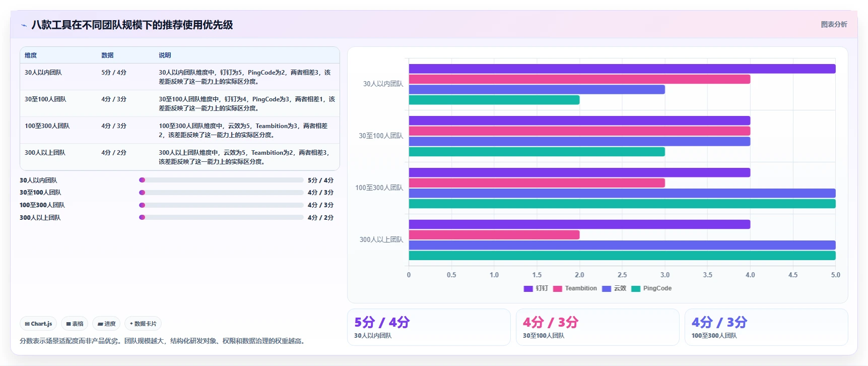Image resolution: width=868 pixels, height=366 pixels.
Task: Click the purple 钉钉 bar in 30至100人团队 group
Action: point(579,120)
